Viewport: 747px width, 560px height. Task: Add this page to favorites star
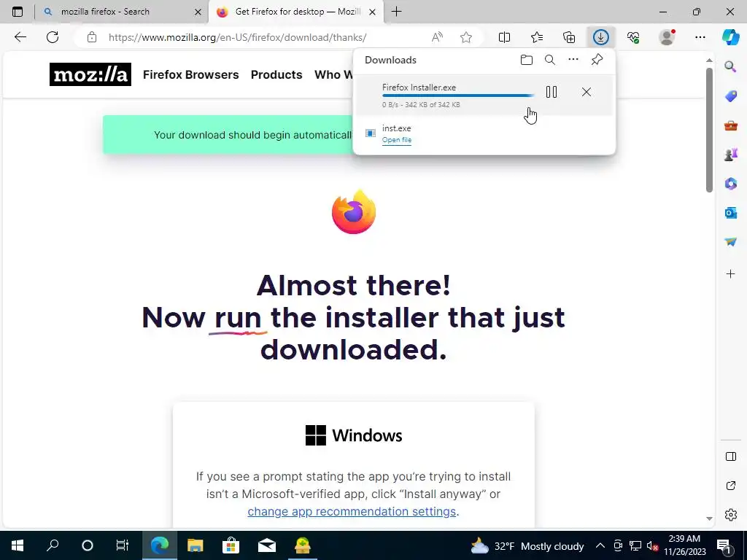pos(466,37)
